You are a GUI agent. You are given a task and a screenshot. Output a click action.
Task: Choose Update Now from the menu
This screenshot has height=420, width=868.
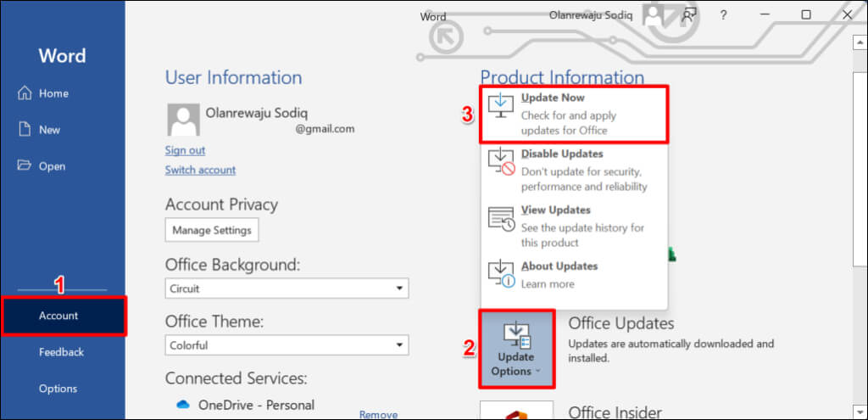[574, 114]
